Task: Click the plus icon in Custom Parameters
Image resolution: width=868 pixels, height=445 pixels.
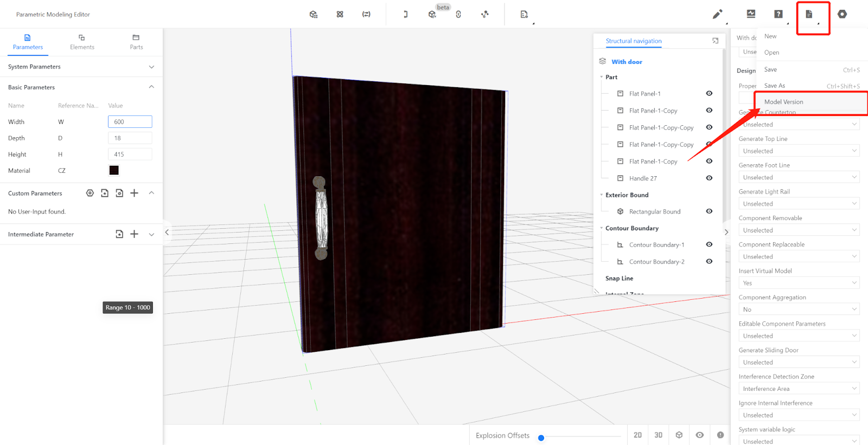Action: (x=135, y=193)
